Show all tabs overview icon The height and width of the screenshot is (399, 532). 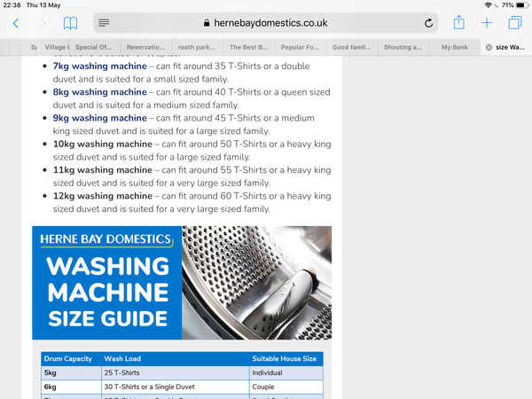(x=514, y=23)
